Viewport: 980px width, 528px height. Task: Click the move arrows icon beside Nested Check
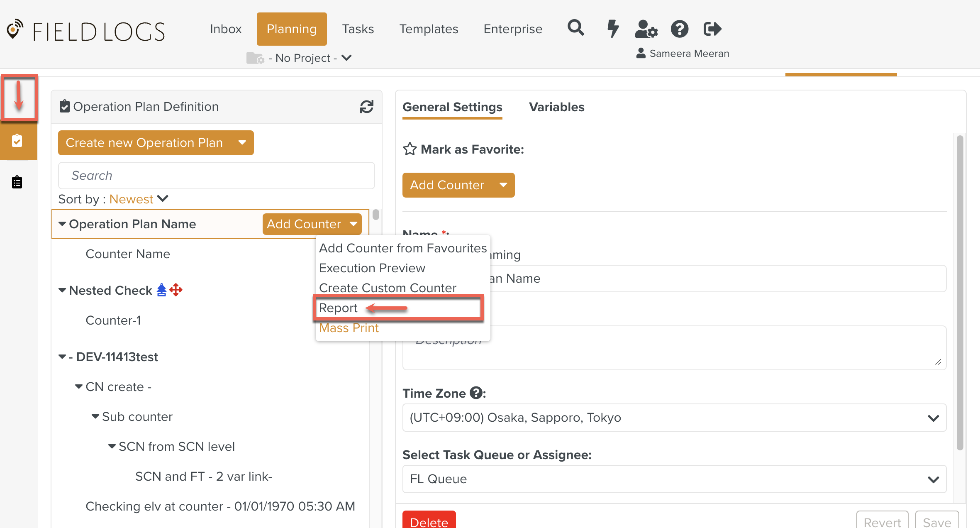176,290
